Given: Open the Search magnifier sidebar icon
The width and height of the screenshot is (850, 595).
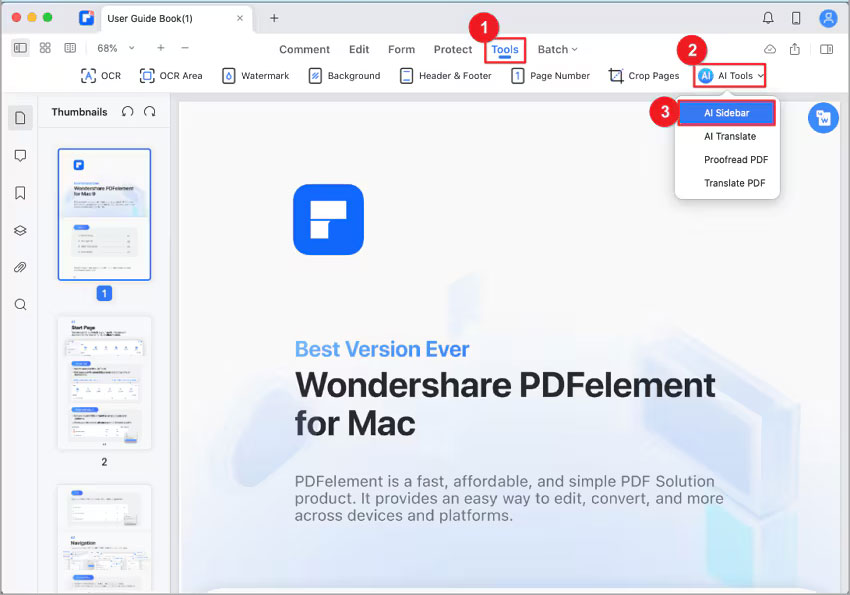Looking at the screenshot, I should (20, 305).
